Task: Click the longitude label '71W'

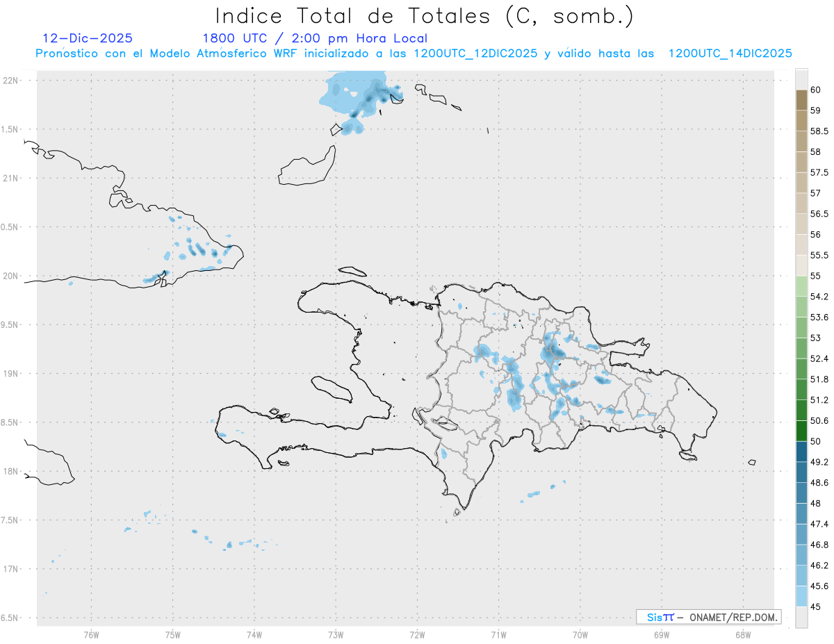Action: pos(498,634)
